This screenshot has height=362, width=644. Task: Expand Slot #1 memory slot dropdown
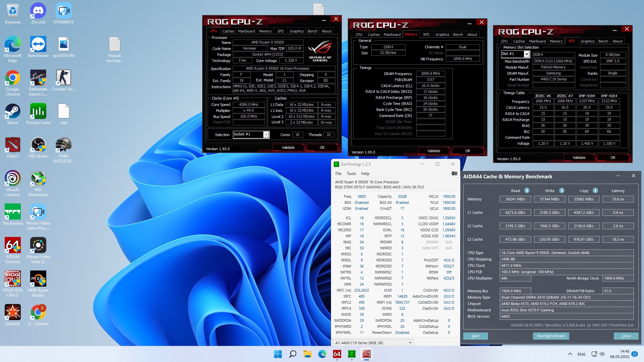[526, 54]
